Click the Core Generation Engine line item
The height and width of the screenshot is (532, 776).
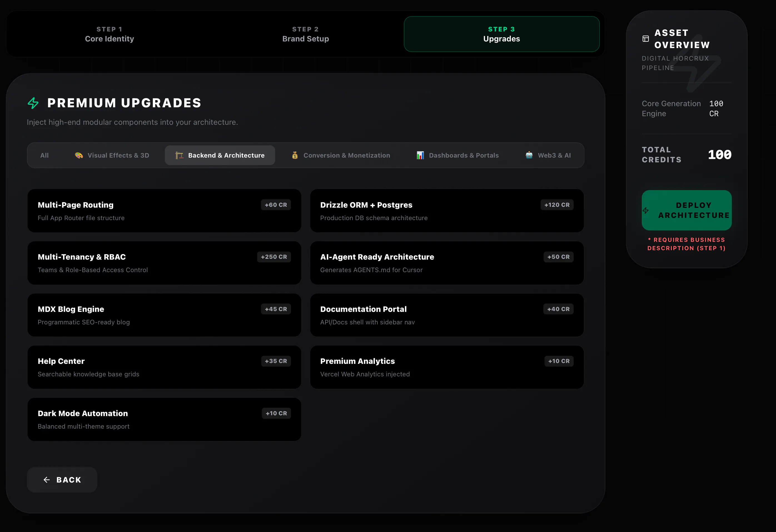click(x=687, y=108)
